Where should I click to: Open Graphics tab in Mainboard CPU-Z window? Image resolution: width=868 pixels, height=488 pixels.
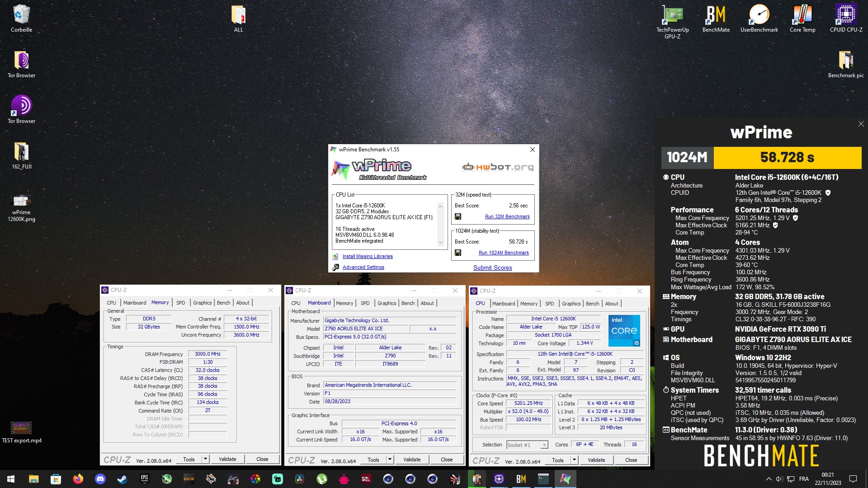click(387, 303)
